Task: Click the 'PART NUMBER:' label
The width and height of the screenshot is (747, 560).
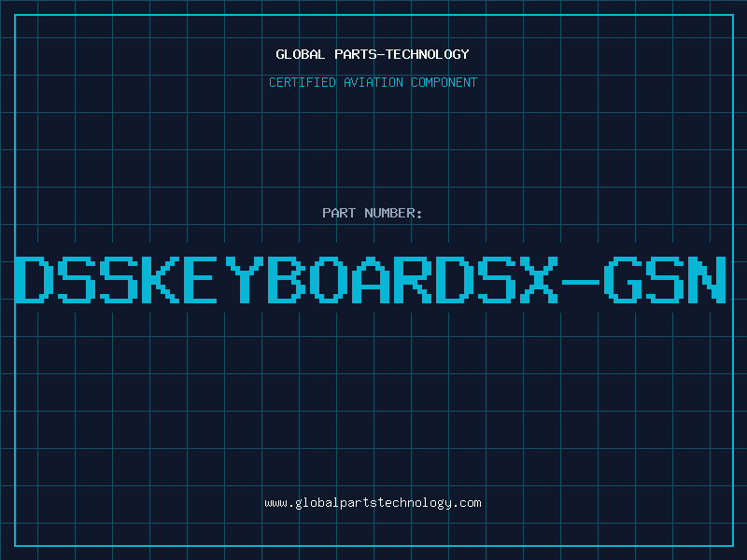Action: pyautogui.click(x=373, y=213)
